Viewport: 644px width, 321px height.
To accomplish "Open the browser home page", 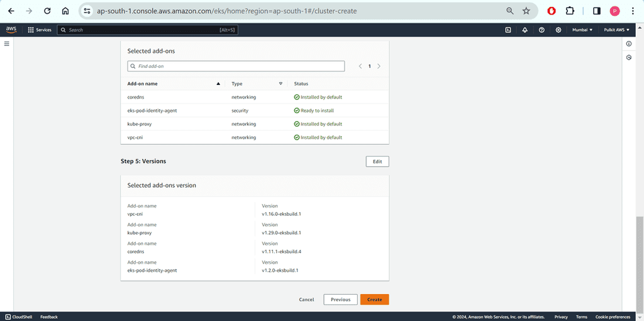I will point(65,11).
